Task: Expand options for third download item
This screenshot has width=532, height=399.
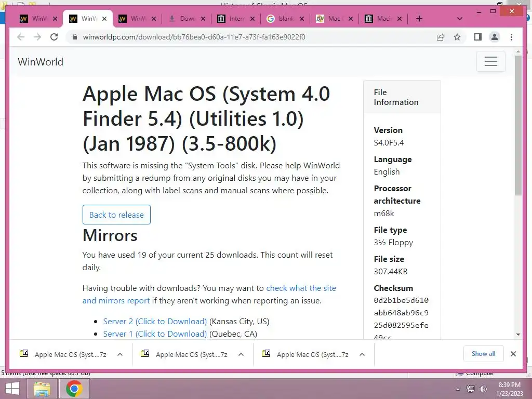Action: coord(362,354)
